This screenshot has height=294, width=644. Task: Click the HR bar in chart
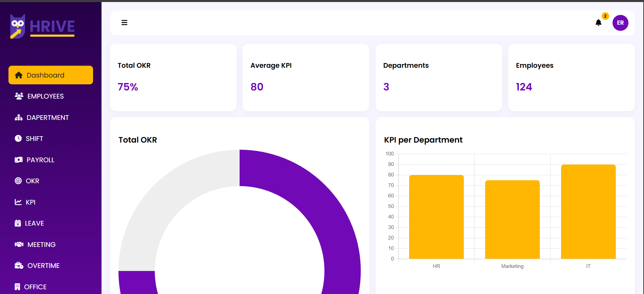pyautogui.click(x=436, y=217)
